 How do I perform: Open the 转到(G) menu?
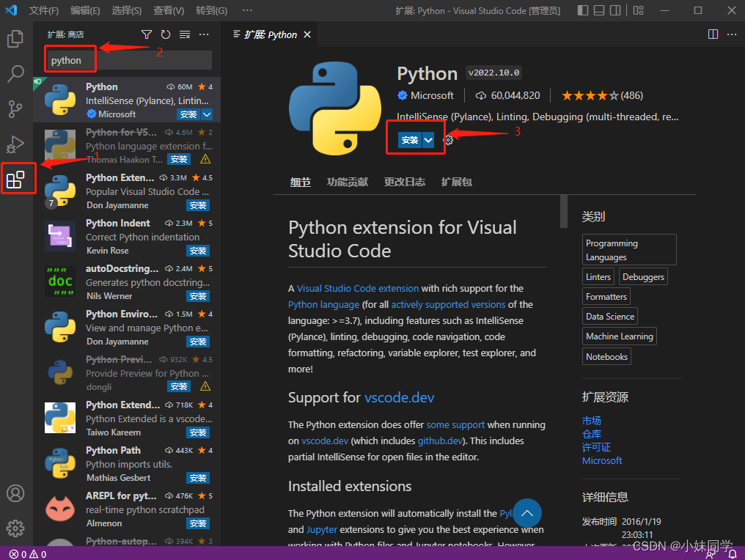click(211, 10)
